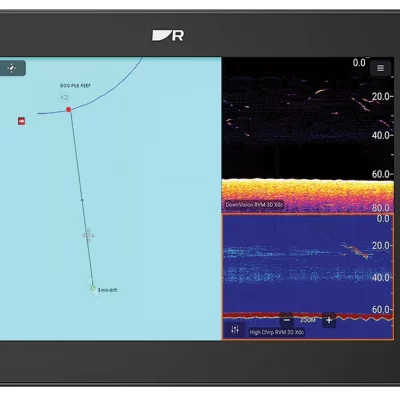This screenshot has height=400, width=400.
Task: Tap the green vessel position icon
Action: pos(93,288)
